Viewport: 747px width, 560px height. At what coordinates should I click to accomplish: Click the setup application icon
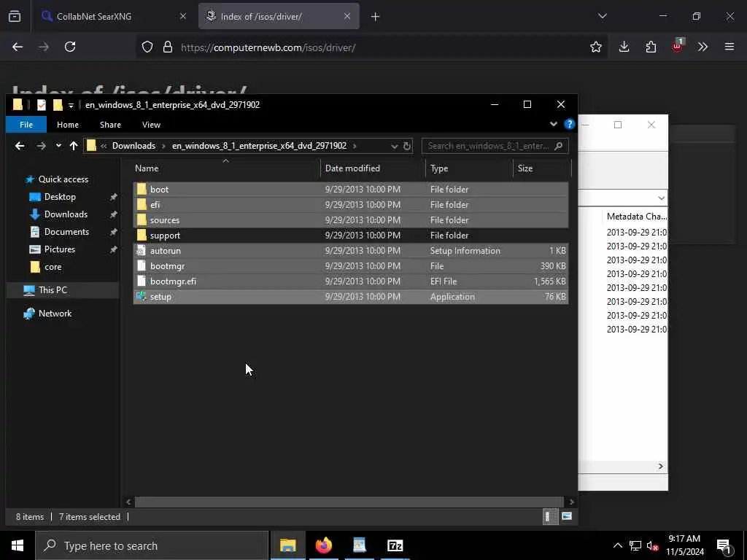click(x=141, y=296)
